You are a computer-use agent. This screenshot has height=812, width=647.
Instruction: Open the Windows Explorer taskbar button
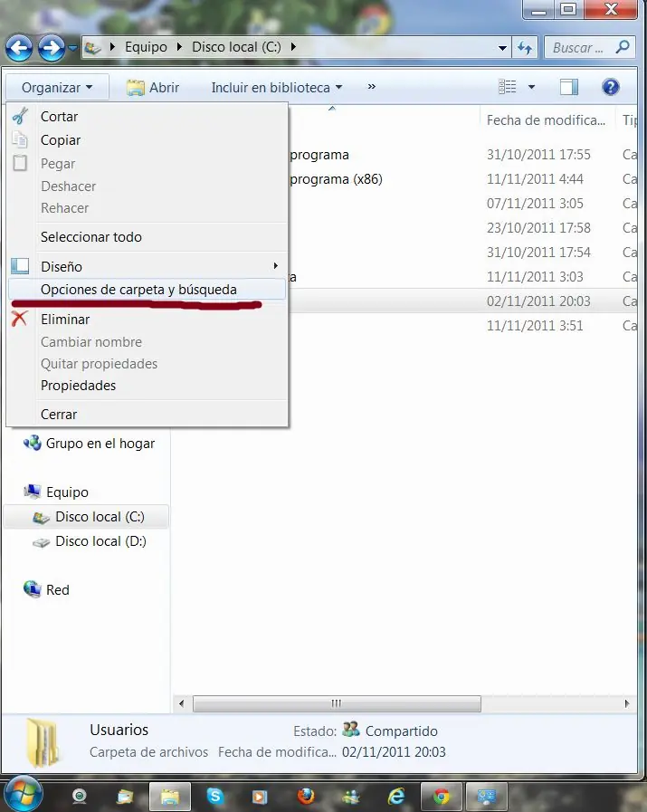click(x=170, y=796)
